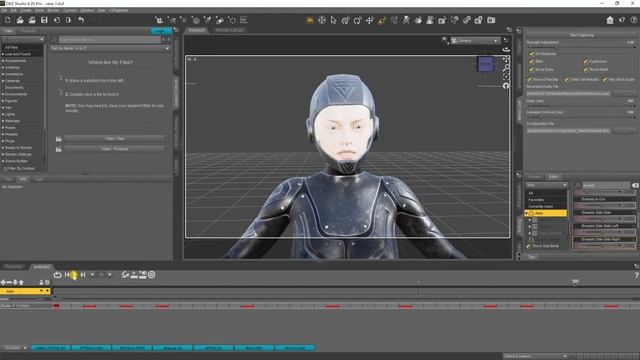Expand the Accessories category
Viewport: 640px width, 360px height.
click(x=3, y=61)
